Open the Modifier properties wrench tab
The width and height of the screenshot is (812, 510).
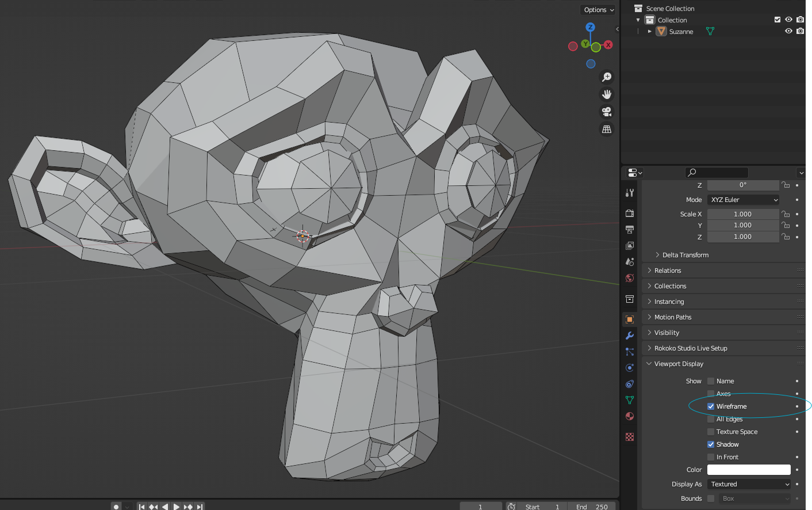[x=629, y=336]
